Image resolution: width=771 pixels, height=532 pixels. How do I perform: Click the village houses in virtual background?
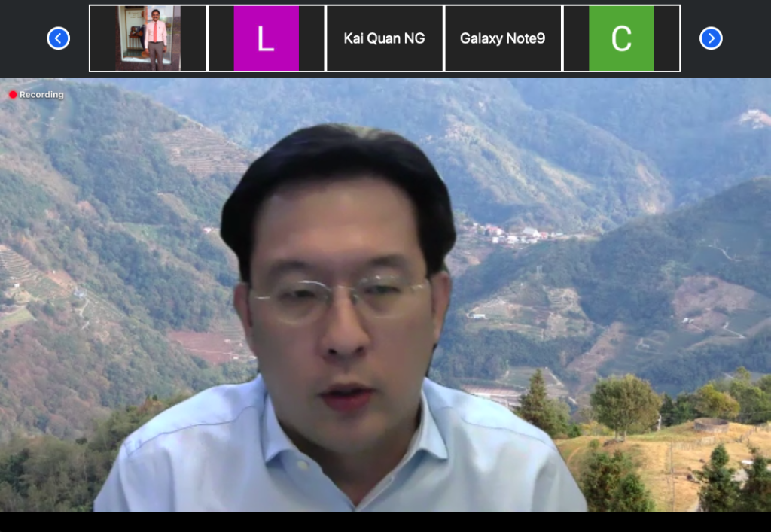click(x=520, y=235)
